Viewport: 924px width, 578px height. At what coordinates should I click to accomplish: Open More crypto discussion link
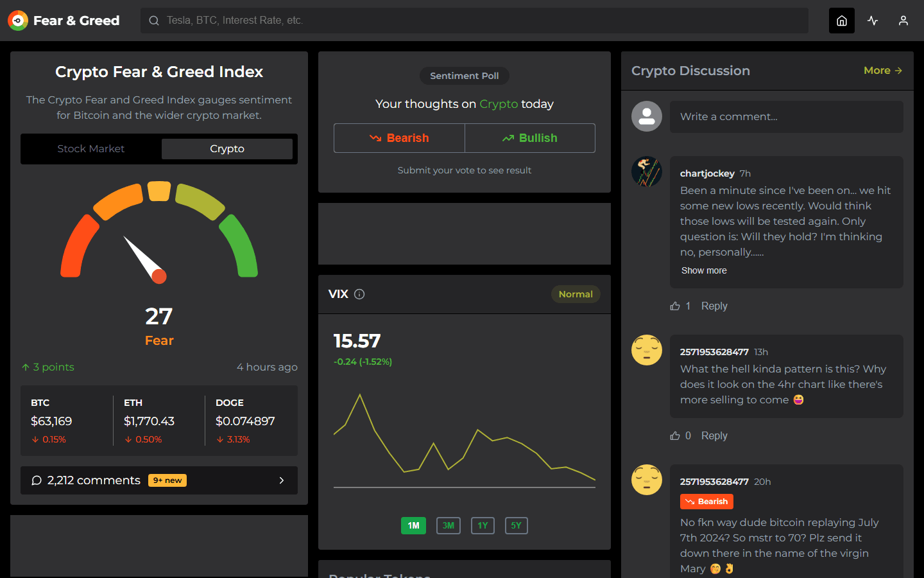tap(883, 71)
